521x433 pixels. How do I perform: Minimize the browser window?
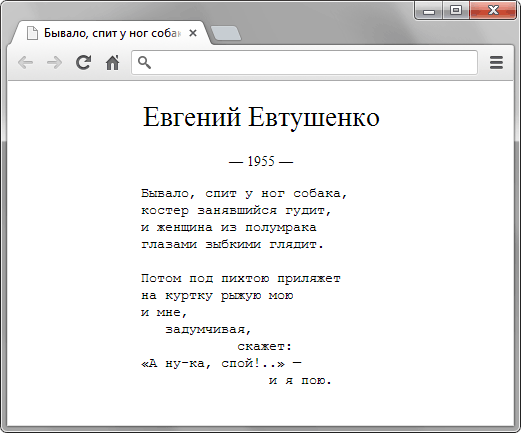coord(429,11)
